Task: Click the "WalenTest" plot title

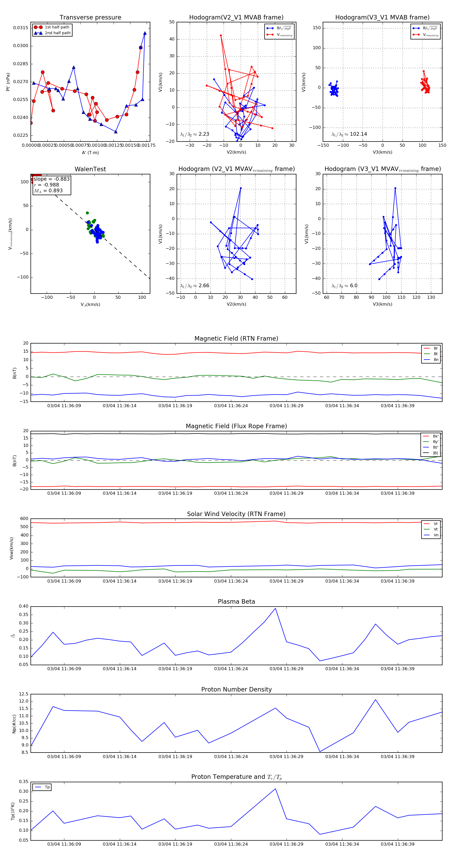Action: click(90, 169)
